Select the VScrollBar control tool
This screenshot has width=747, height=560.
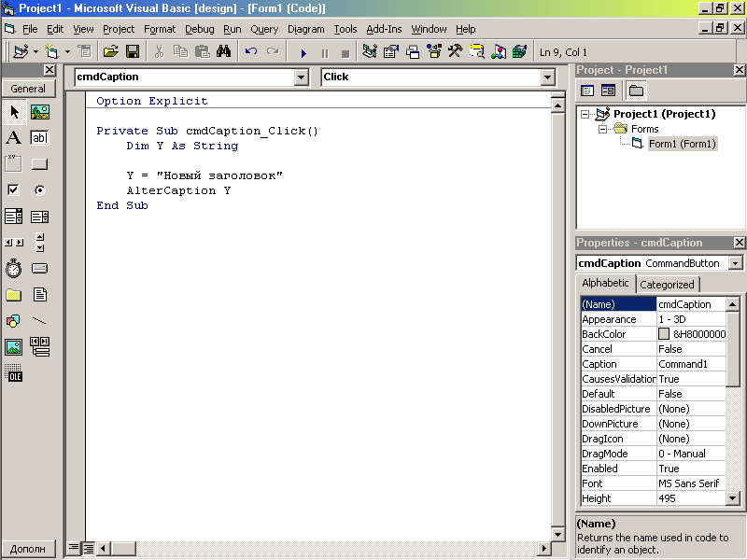click(40, 243)
